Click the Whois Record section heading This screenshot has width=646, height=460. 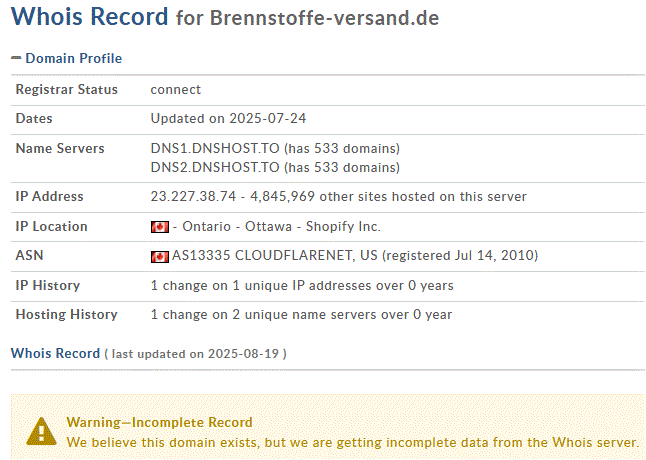55,353
